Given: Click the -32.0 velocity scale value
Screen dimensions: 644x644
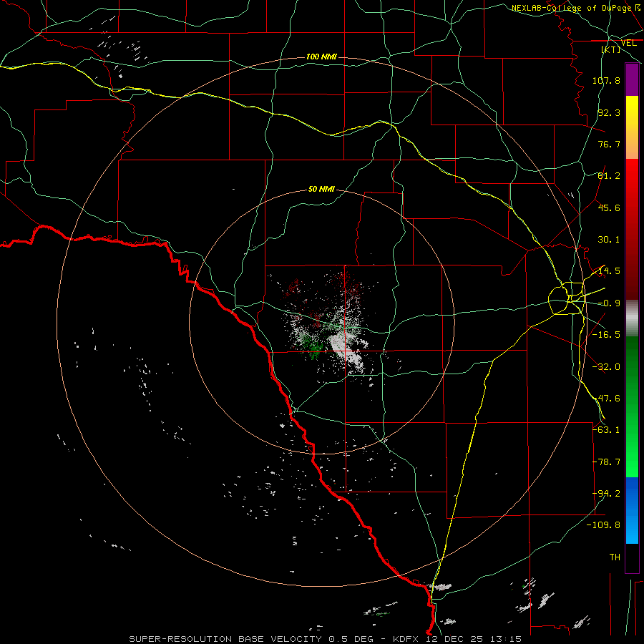Looking at the screenshot, I should tap(606, 367).
